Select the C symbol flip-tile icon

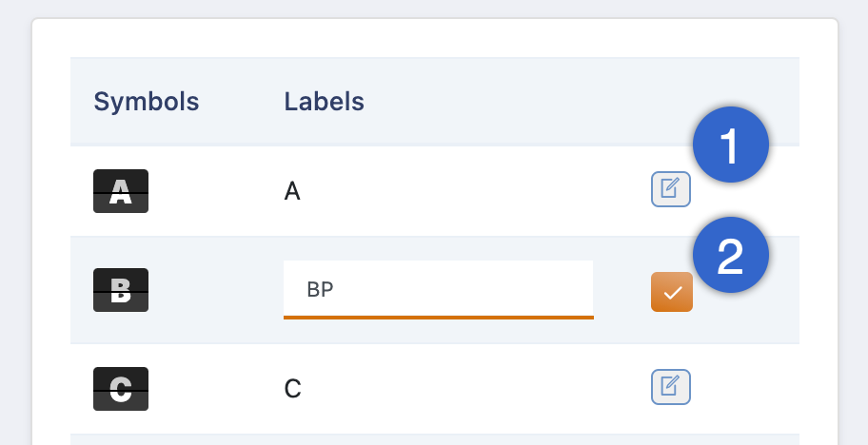tap(121, 389)
